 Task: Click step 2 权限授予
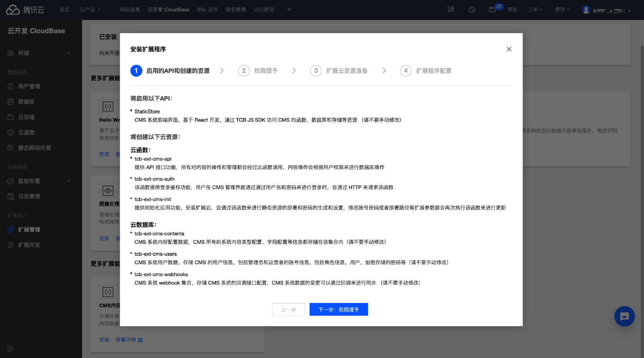[258, 71]
